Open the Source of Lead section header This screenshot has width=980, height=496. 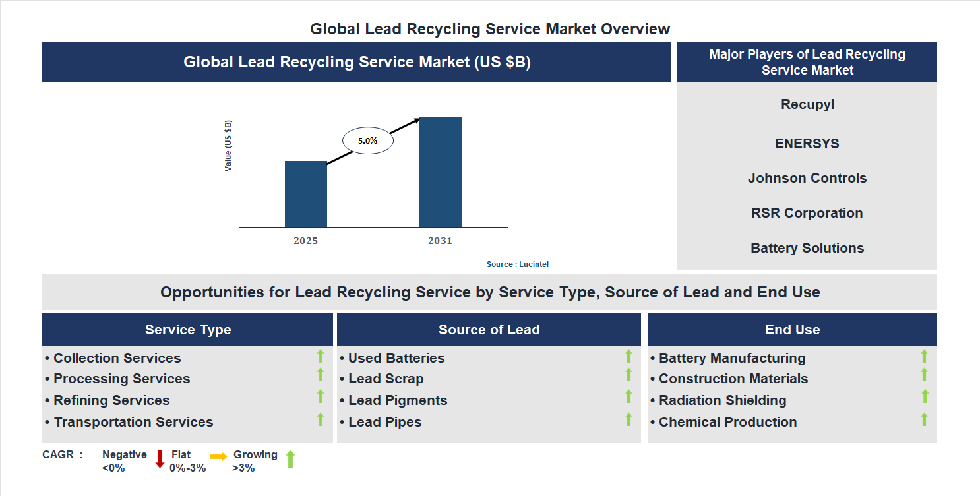coord(489,329)
